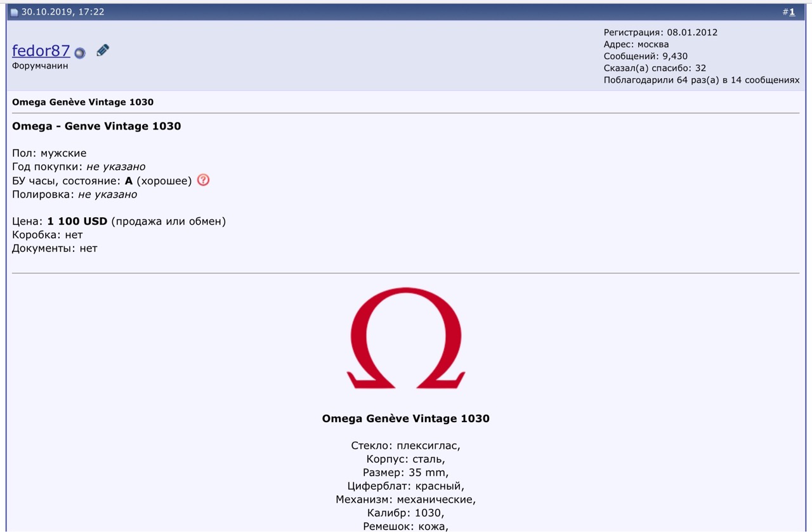Viewport: 812px width, 532px height.
Task: Click the post document icon beside the date
Action: pos(15,12)
